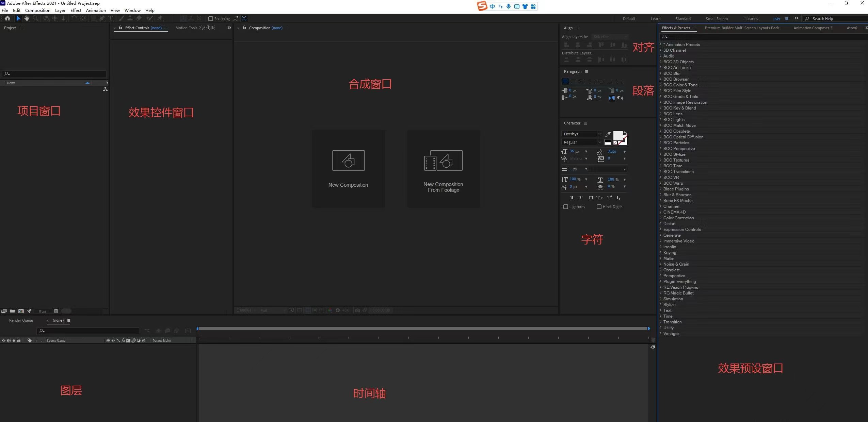Select the Clone Stamp tool
Image resolution: width=868 pixels, height=422 pixels.
[130, 18]
